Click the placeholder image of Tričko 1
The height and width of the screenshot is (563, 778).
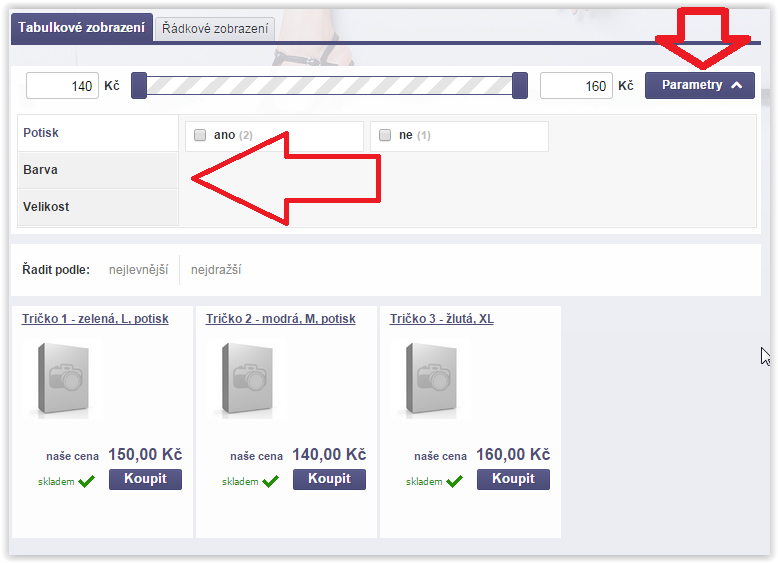[x=63, y=379]
